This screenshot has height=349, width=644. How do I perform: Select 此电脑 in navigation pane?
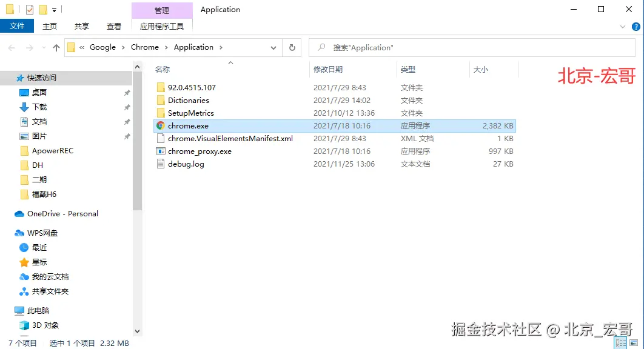[x=38, y=310]
